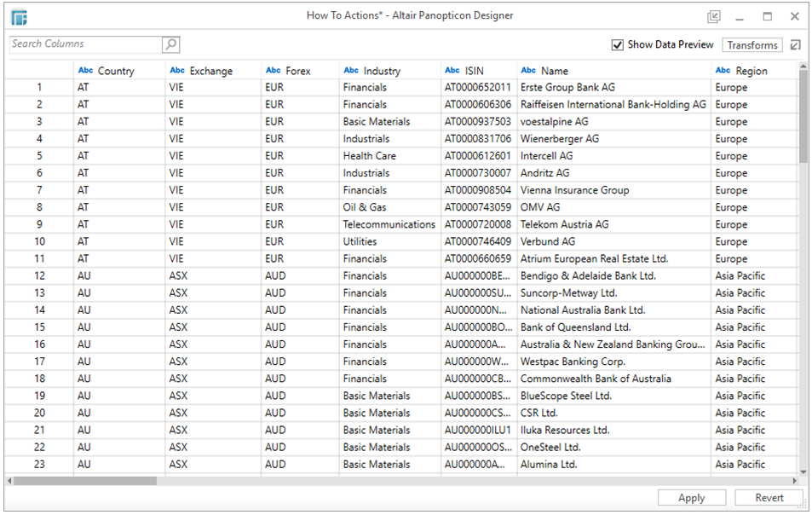The width and height of the screenshot is (812, 515).
Task: Click the Abc type icon for Country
Action: click(85, 71)
